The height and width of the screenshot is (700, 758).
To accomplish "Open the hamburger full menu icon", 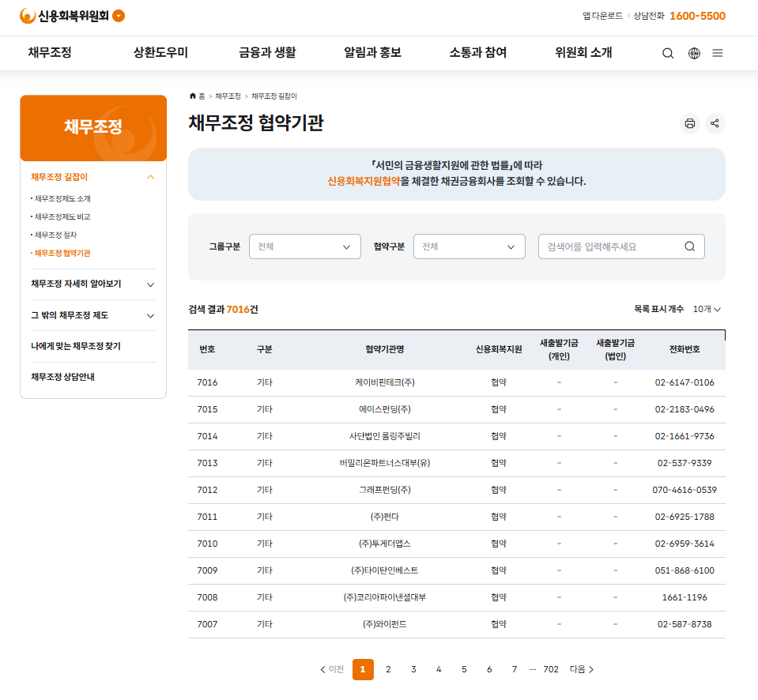I will [x=718, y=53].
